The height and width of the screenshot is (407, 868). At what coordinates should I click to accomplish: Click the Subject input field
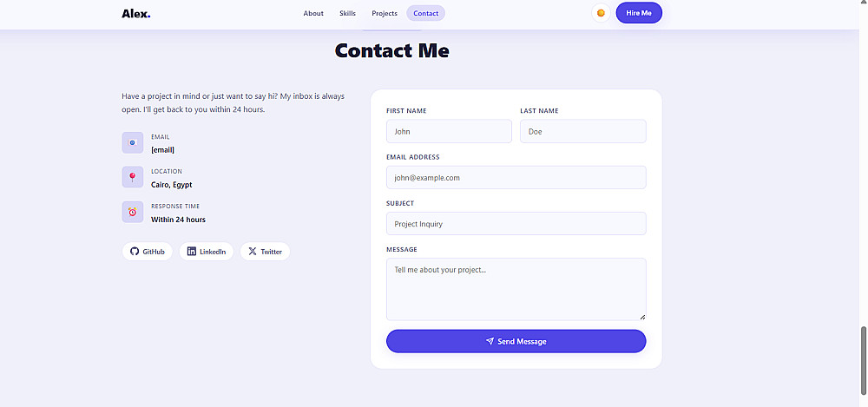(516, 223)
